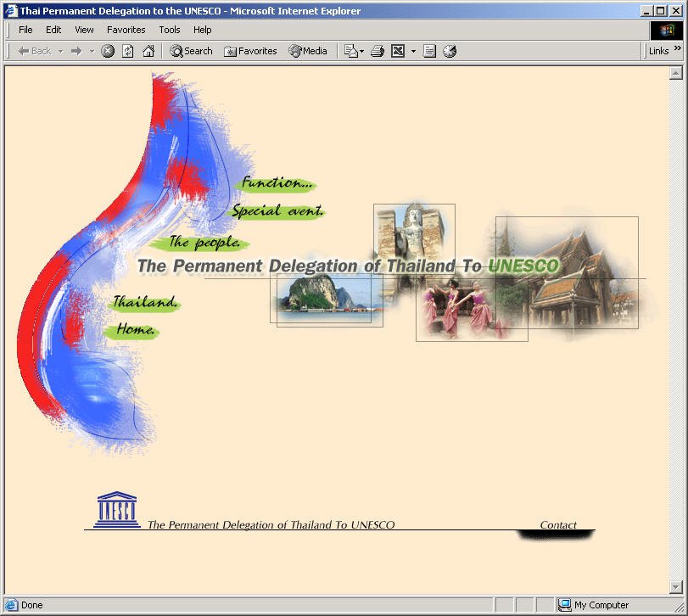Click the Mail toolbar icon

[351, 51]
